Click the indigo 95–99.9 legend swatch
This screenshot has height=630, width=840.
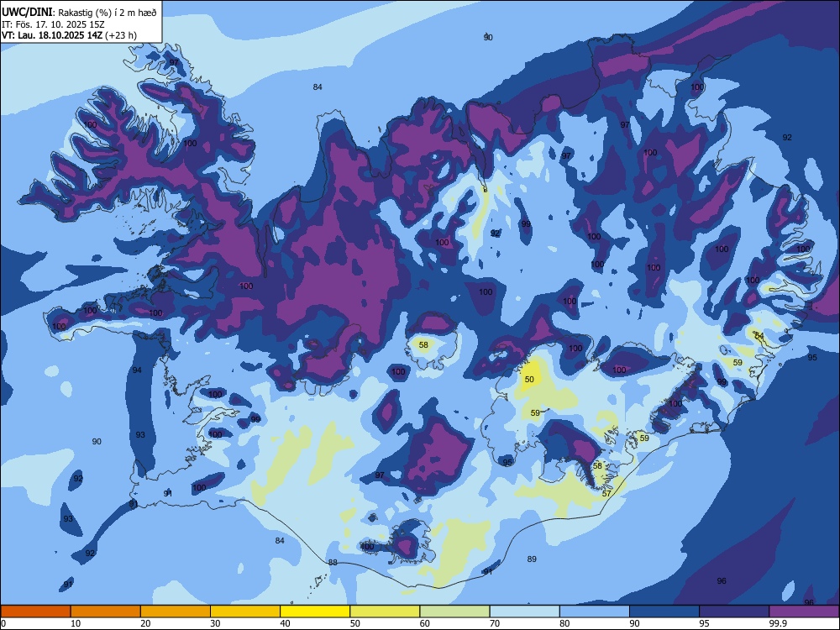coord(734,612)
